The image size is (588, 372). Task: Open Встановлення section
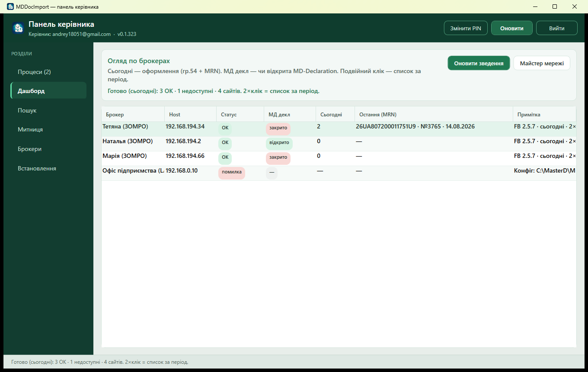(48, 168)
